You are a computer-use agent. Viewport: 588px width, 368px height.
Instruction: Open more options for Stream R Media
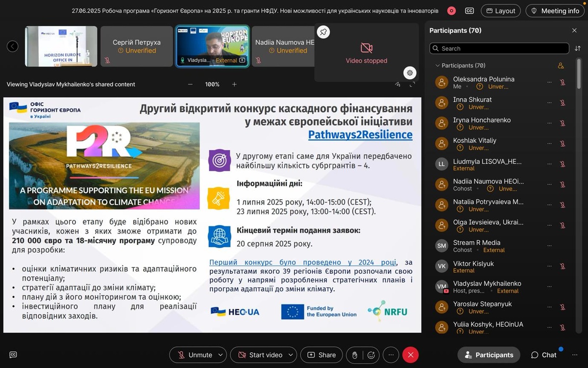[x=550, y=246]
